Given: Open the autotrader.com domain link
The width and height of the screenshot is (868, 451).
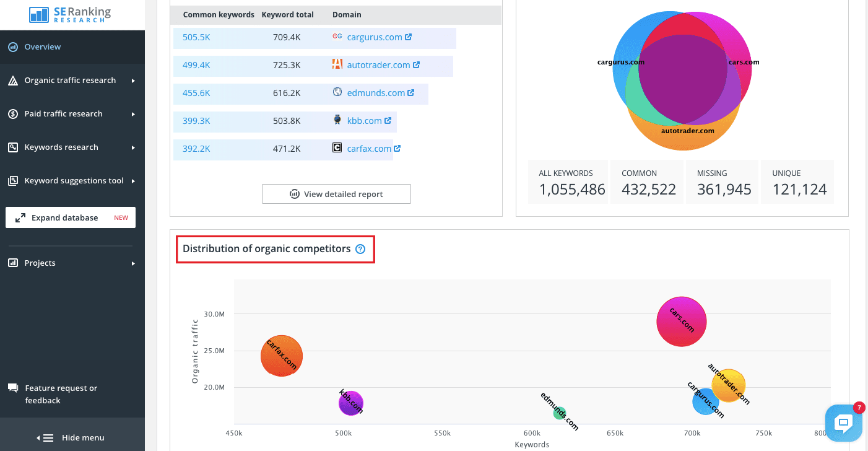Looking at the screenshot, I should 378,65.
